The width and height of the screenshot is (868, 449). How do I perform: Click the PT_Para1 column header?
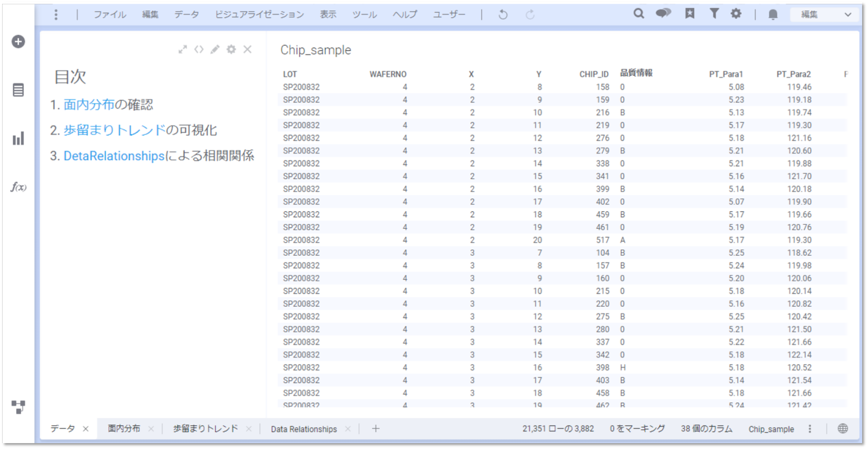click(725, 74)
